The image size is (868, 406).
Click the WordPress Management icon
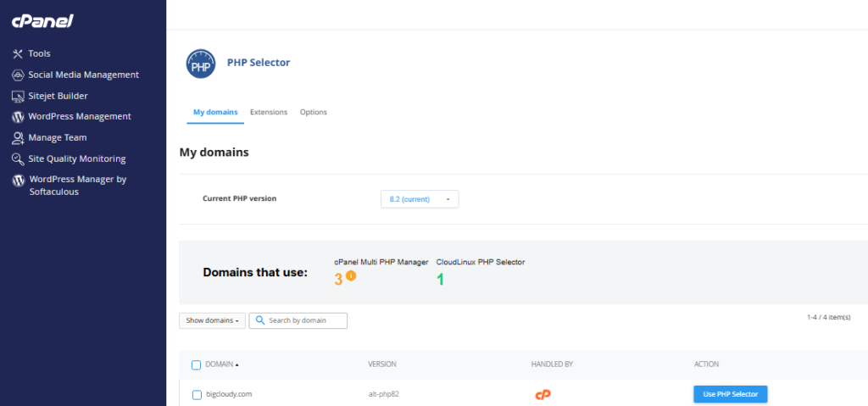(18, 117)
